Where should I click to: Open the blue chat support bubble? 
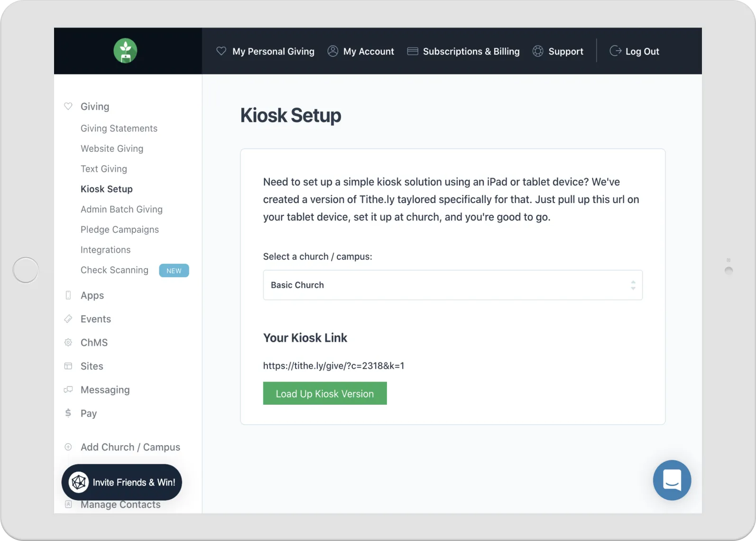tap(672, 480)
